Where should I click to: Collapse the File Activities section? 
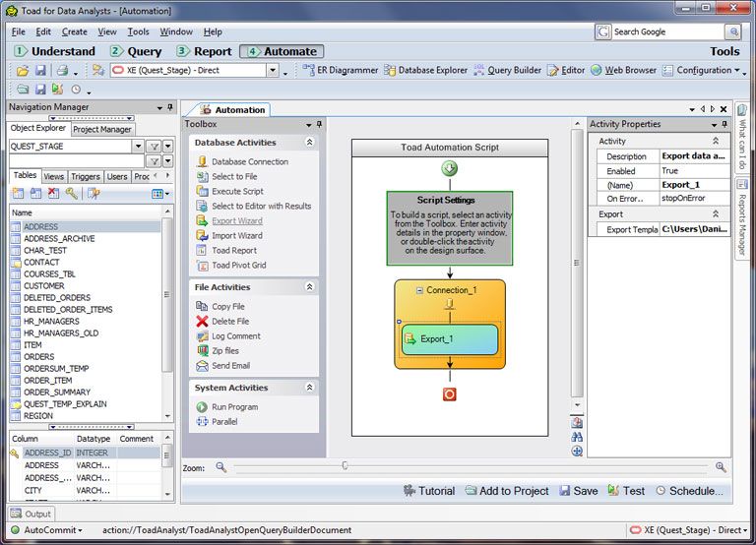[x=309, y=286]
